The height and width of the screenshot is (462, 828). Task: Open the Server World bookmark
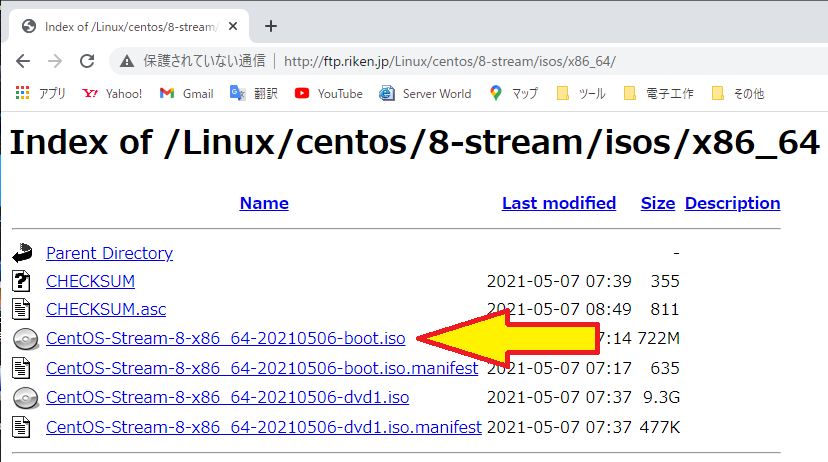point(425,93)
